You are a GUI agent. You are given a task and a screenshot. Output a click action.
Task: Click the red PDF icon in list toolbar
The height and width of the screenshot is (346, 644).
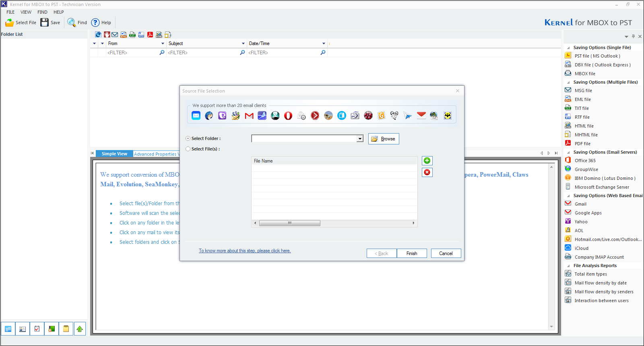[150, 35]
